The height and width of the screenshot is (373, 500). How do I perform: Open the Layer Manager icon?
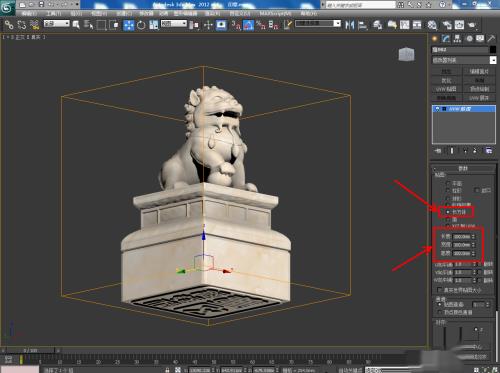377,25
